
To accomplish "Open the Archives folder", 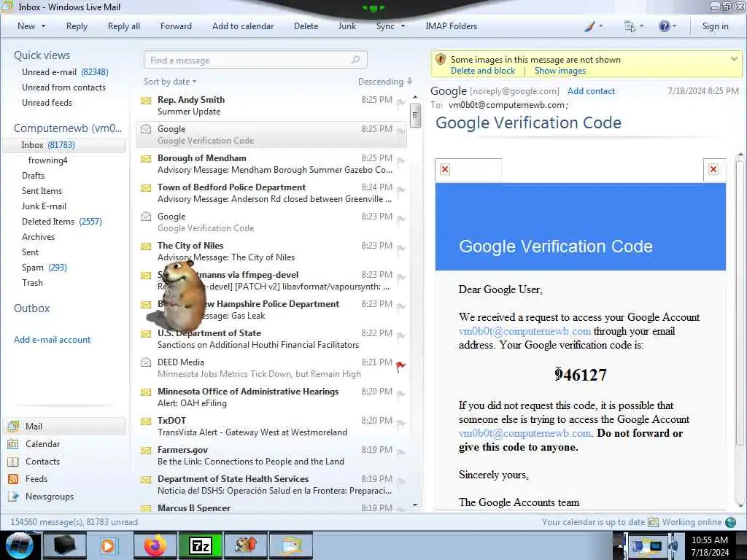I will (x=38, y=237).
